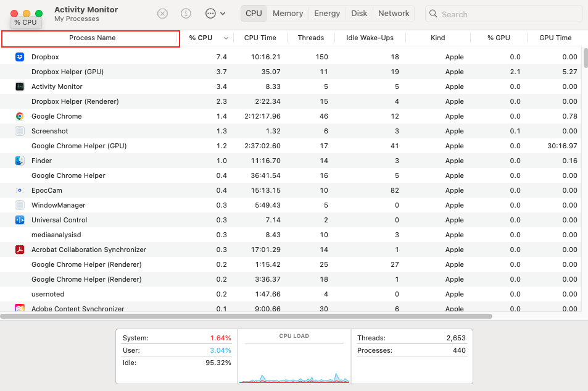Select the Dropbox Helper (GPU) row
Image resolution: width=588 pixels, height=391 pixels.
(x=291, y=72)
